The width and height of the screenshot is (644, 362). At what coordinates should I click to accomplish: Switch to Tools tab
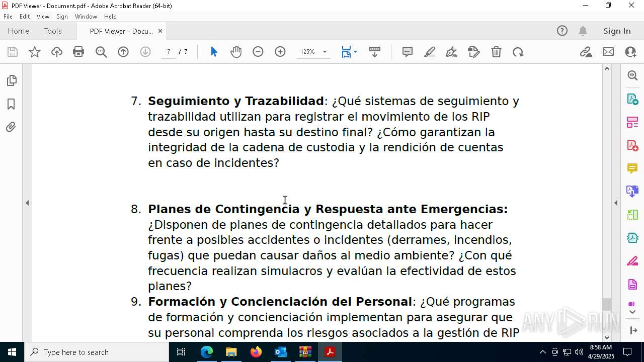pos(53,31)
